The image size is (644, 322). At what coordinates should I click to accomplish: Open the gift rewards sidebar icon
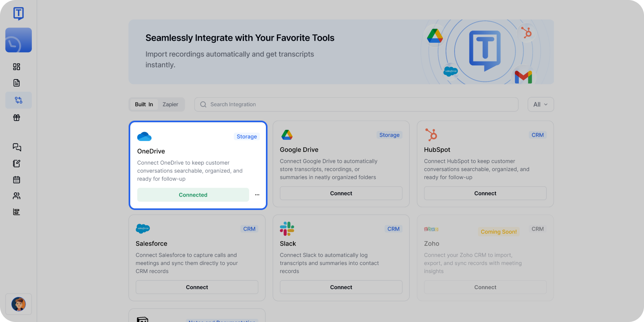[x=16, y=118]
